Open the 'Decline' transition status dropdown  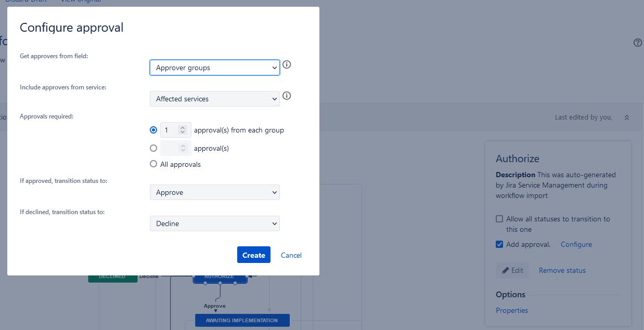[x=215, y=223]
